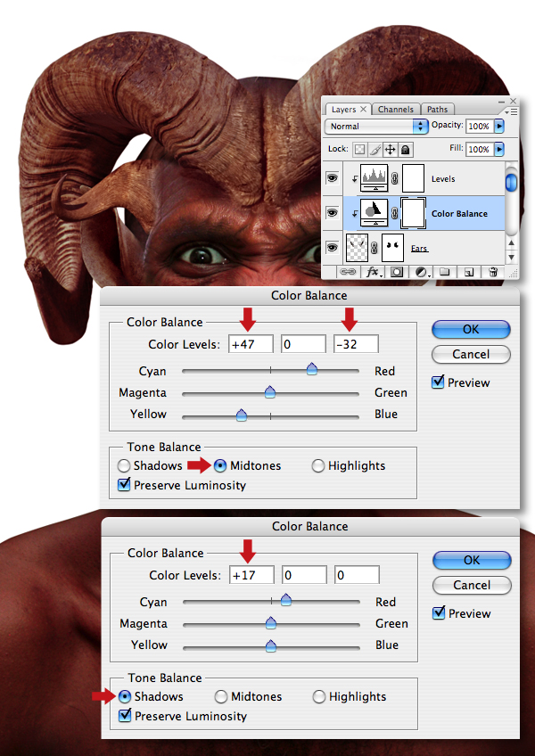Open the Normal blend mode dropdown

pyautogui.click(x=377, y=127)
